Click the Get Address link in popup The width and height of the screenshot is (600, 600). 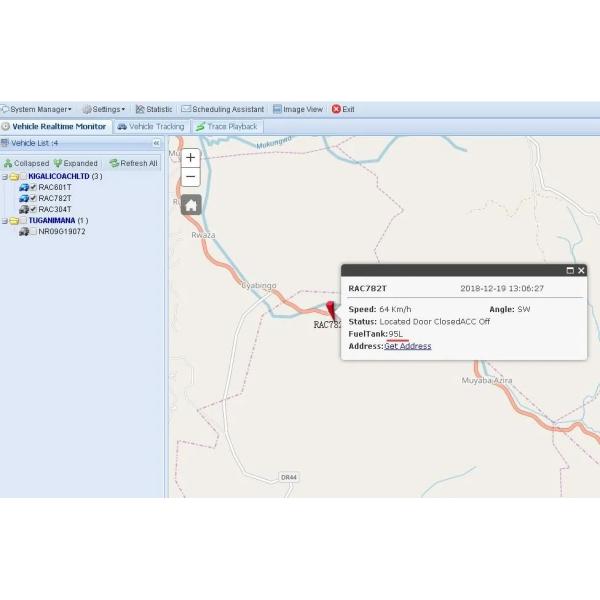(408, 346)
